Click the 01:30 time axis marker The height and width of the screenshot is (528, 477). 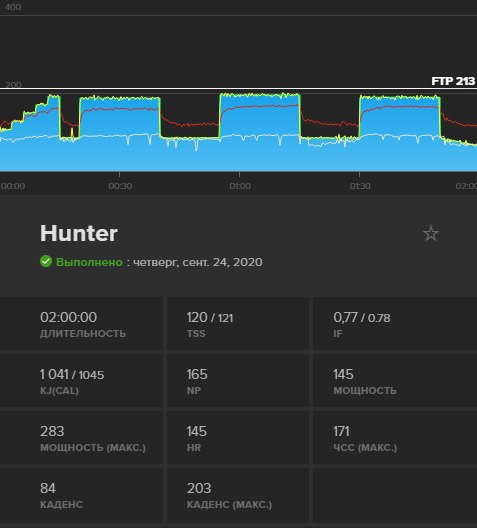[360, 186]
